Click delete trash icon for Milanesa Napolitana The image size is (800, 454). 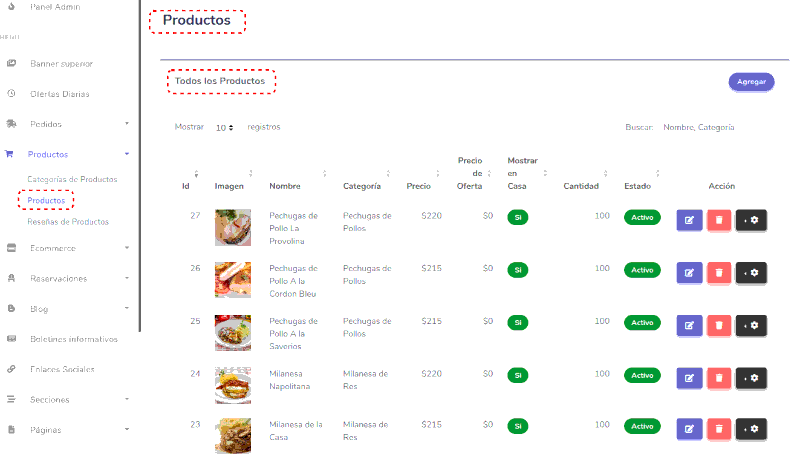tap(719, 378)
